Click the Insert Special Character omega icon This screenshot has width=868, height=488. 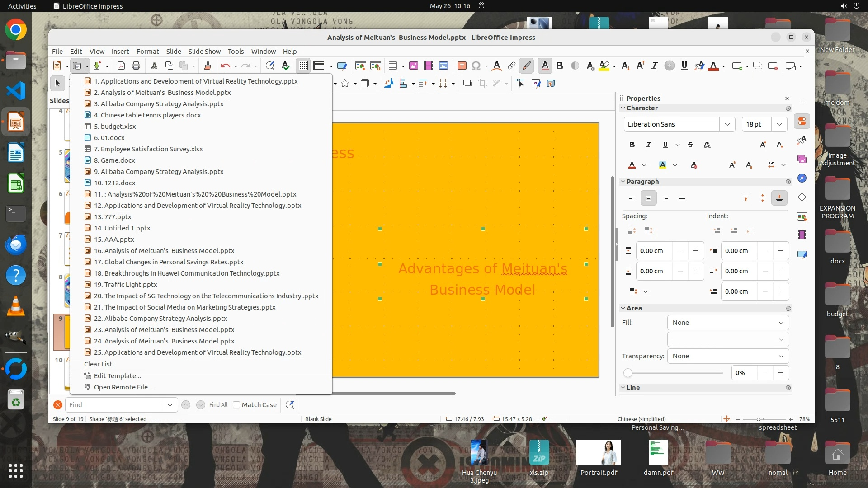(476, 66)
